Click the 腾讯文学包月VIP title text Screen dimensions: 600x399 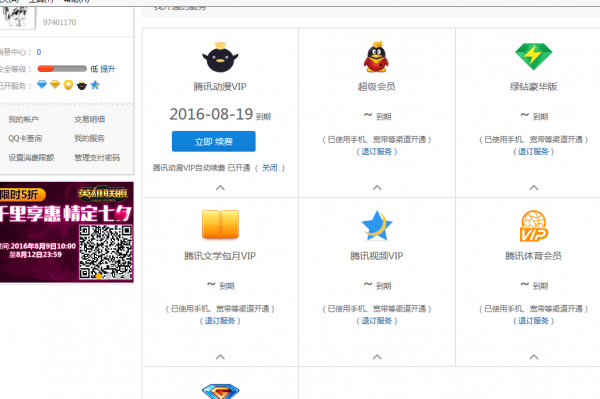tap(220, 256)
